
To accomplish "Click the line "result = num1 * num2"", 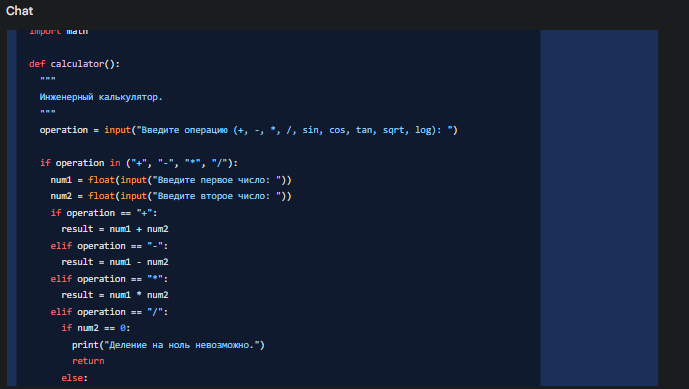I will [x=115, y=295].
